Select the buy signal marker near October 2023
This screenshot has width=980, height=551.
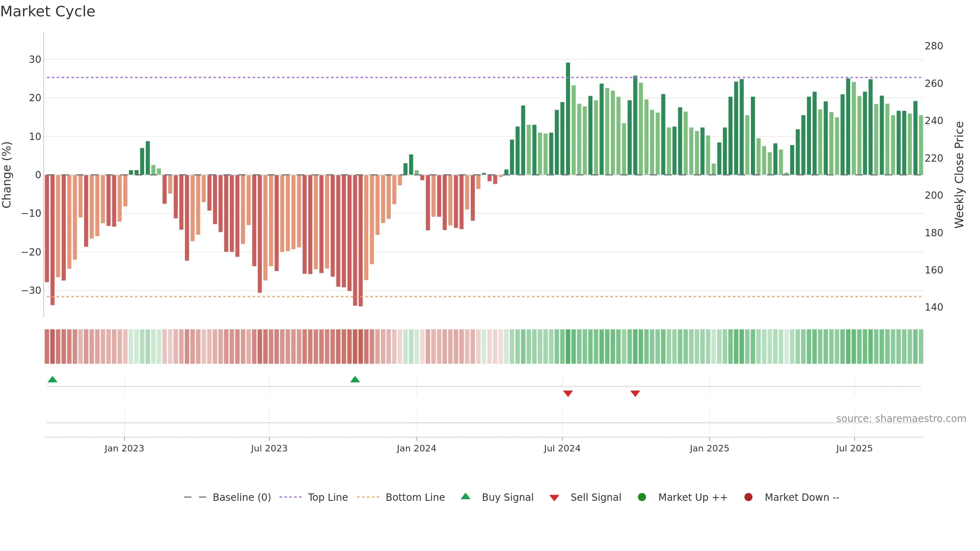tap(355, 380)
